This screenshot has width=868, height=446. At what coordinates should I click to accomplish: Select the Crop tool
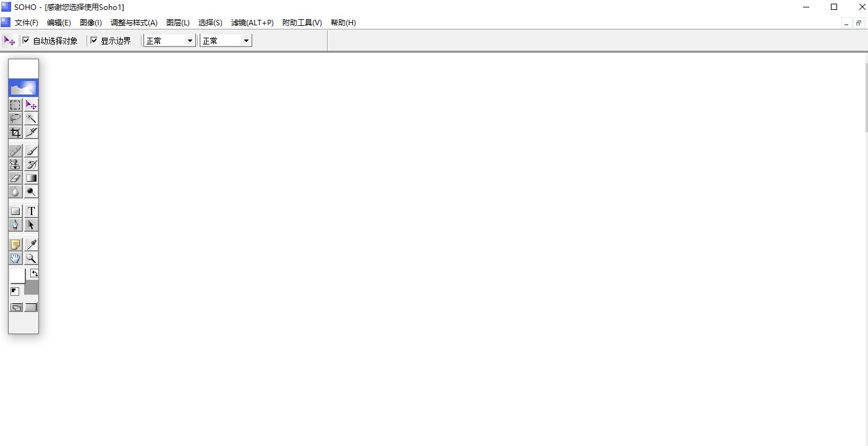[15, 132]
